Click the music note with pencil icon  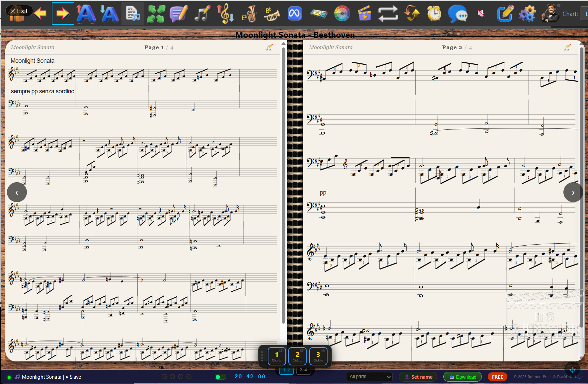pyautogui.click(x=202, y=14)
